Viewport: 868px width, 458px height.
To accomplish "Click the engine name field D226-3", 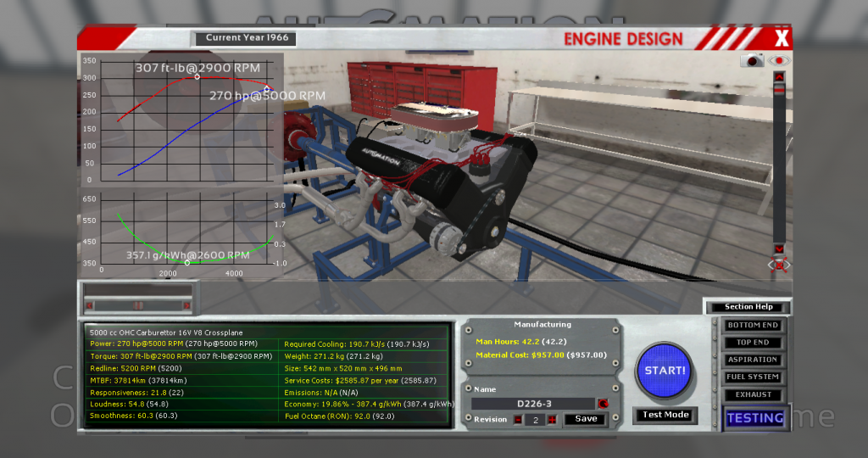I will (534, 404).
